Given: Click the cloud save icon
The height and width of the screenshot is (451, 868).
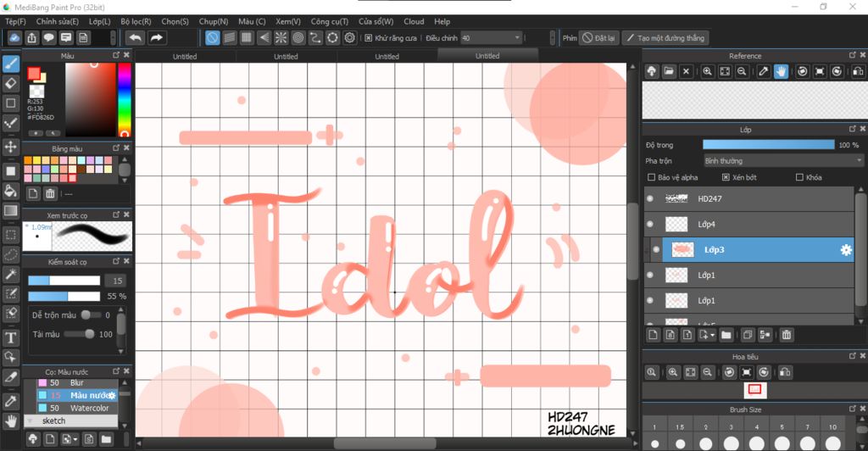Looking at the screenshot, I should tap(14, 37).
